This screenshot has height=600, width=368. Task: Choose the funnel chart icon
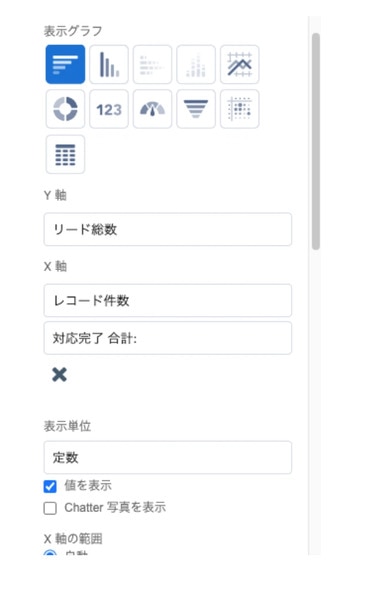(196, 109)
